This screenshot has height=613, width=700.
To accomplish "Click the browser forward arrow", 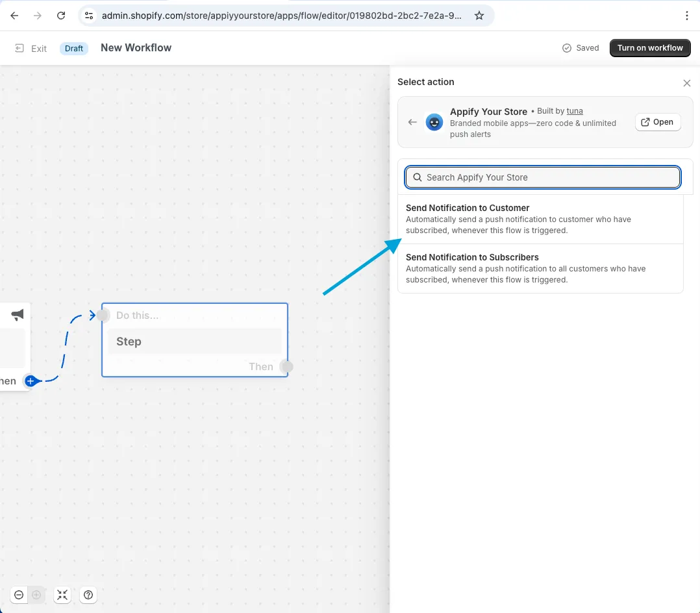I will coord(38,16).
